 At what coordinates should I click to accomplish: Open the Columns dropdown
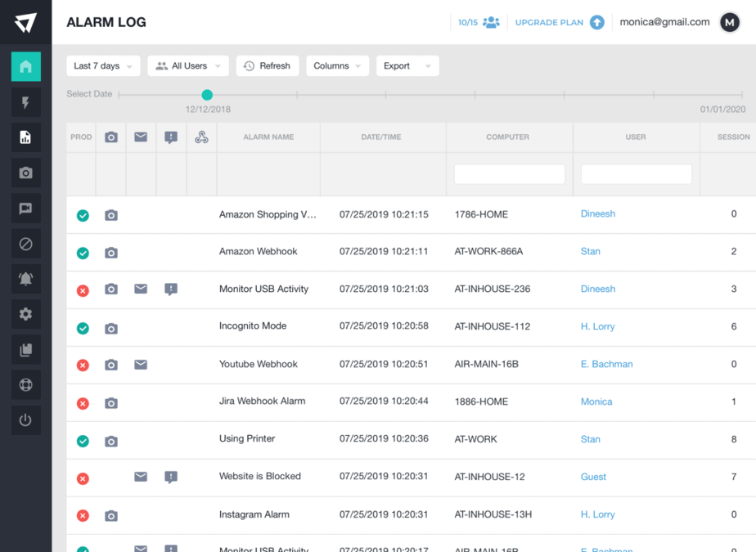click(337, 66)
